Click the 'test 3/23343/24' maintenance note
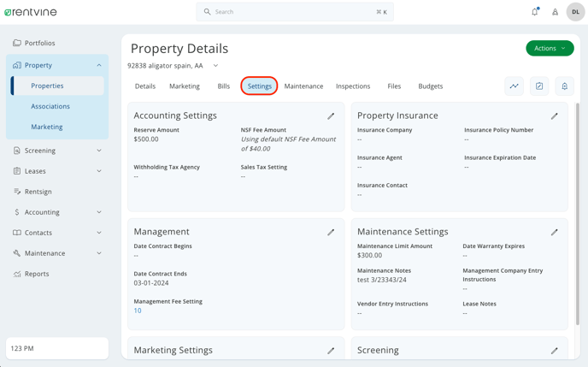 [x=382, y=280]
